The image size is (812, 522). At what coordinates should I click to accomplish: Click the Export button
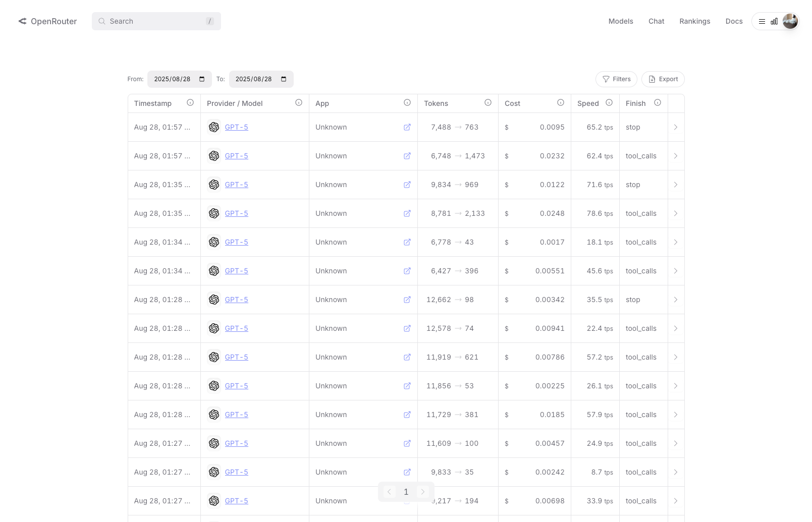pyautogui.click(x=663, y=79)
